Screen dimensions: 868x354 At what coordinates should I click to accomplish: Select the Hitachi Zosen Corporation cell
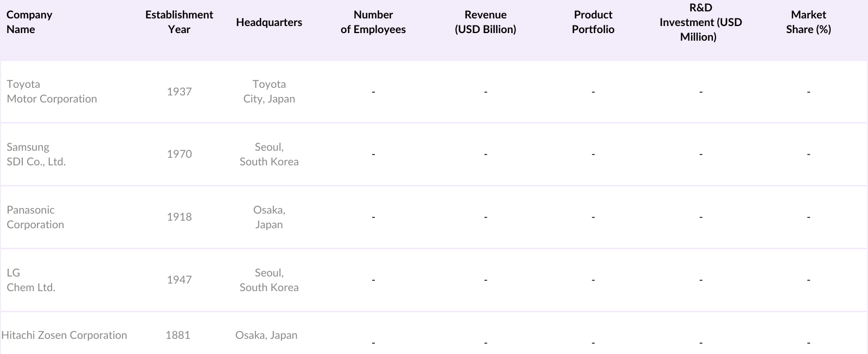click(64, 335)
